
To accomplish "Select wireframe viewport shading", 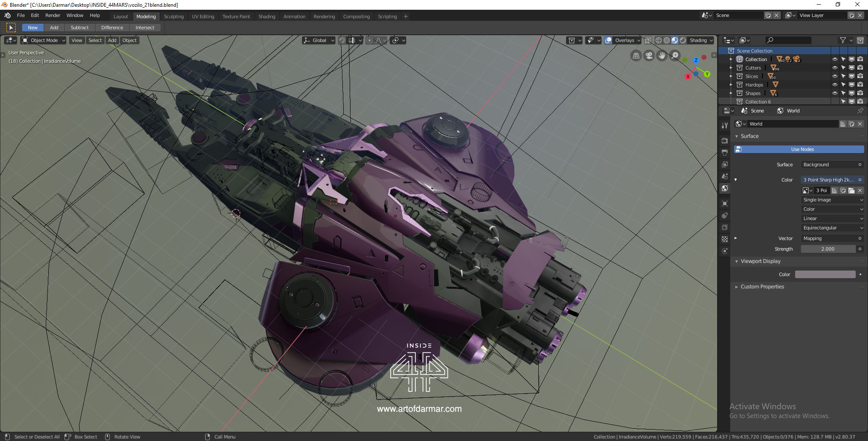I will coord(659,40).
